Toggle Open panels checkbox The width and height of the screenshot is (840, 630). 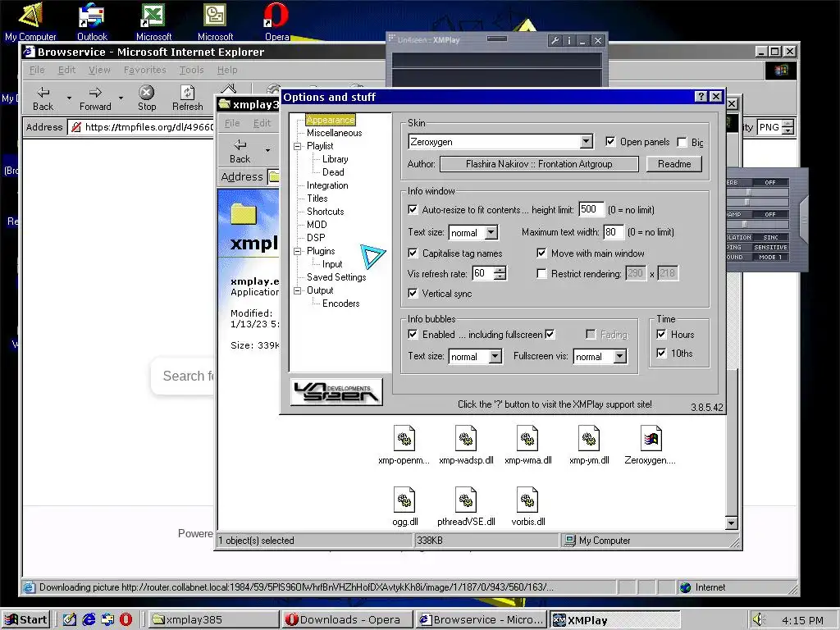click(610, 141)
